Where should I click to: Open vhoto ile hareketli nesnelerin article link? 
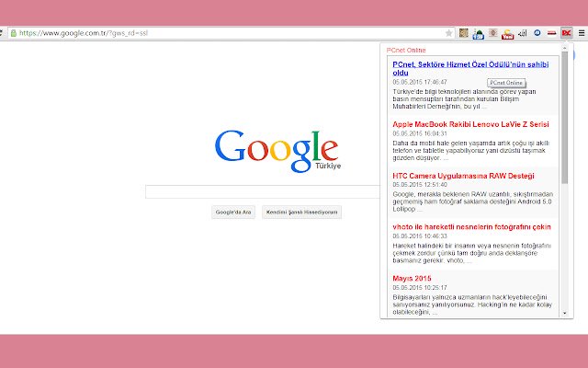471,227
